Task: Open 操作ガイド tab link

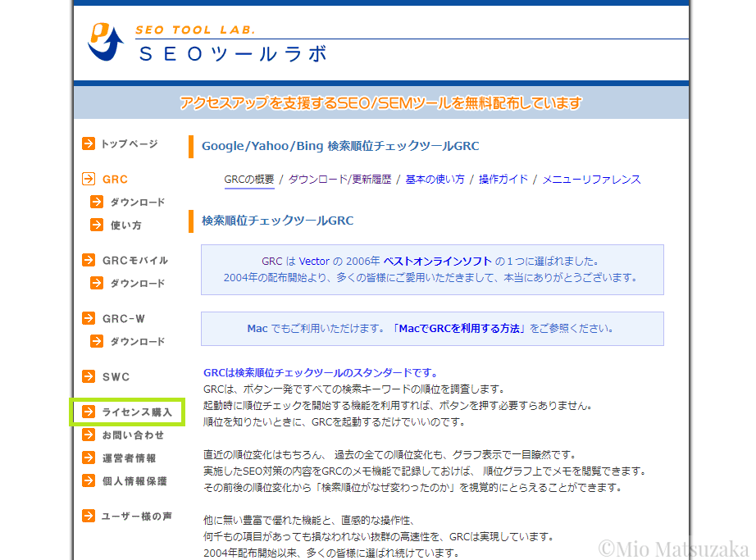Action: 503,180
